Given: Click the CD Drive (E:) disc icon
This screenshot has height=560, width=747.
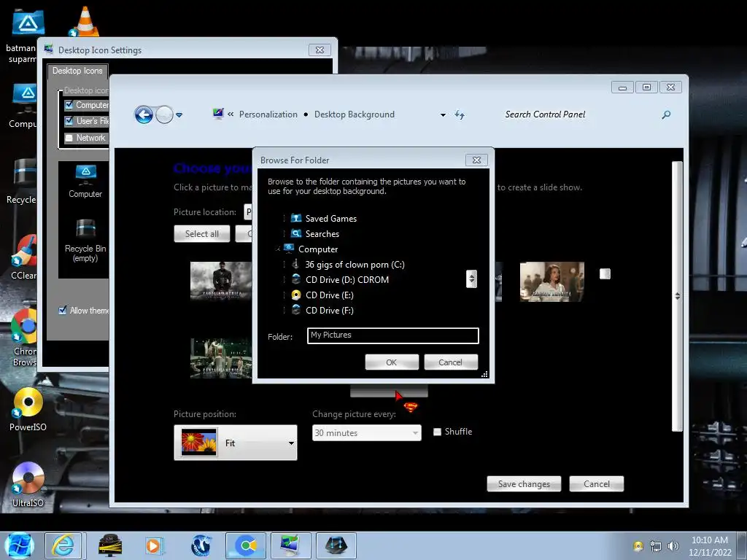Looking at the screenshot, I should pyautogui.click(x=296, y=295).
